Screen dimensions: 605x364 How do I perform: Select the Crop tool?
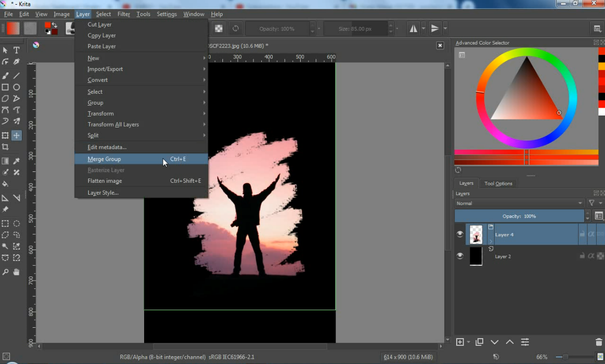(5, 147)
